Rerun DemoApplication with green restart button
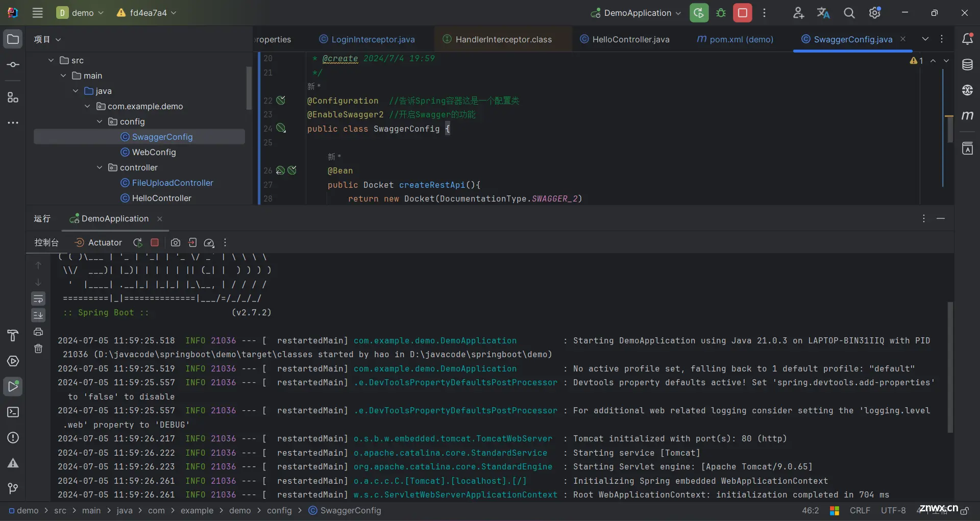Image resolution: width=980 pixels, height=521 pixels. click(x=699, y=13)
